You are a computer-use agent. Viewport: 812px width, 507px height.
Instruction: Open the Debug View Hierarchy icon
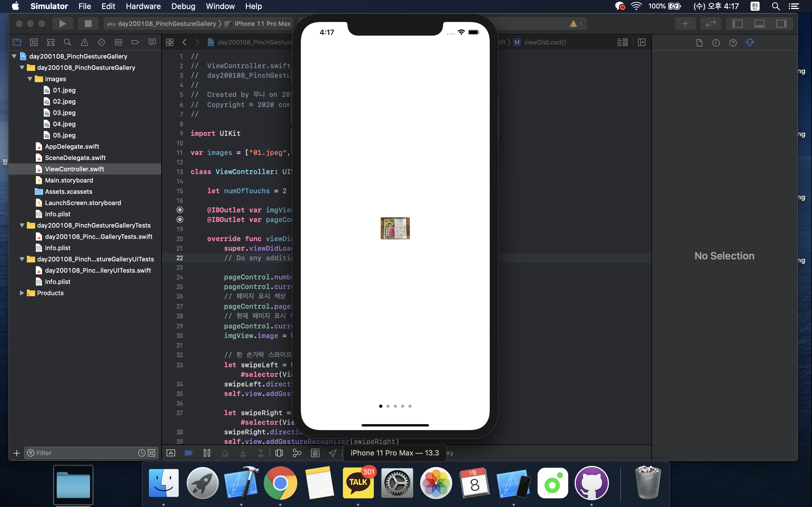click(279, 453)
